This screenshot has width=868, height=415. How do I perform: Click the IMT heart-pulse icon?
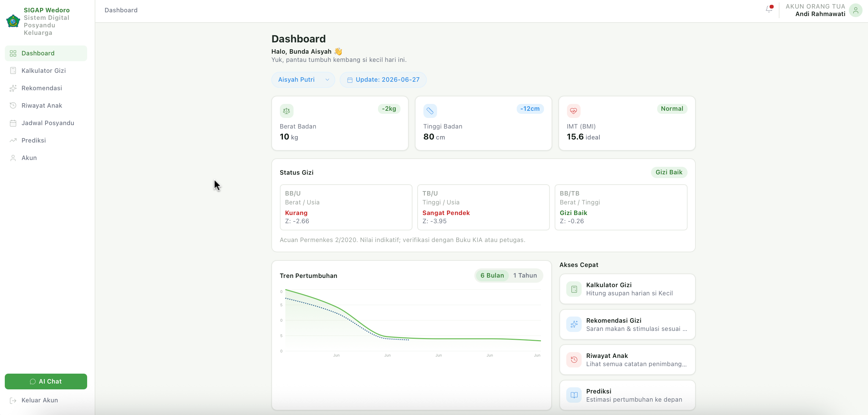click(x=573, y=111)
